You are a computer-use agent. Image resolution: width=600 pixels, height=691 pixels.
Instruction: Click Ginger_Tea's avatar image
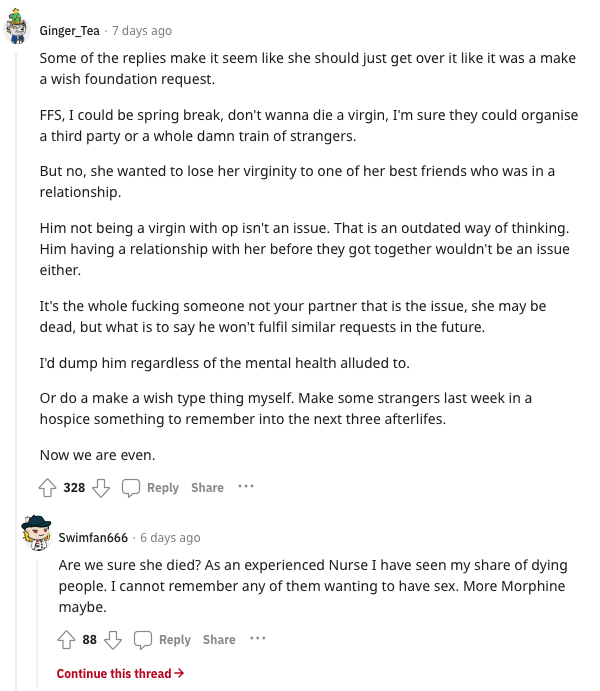(x=17, y=27)
